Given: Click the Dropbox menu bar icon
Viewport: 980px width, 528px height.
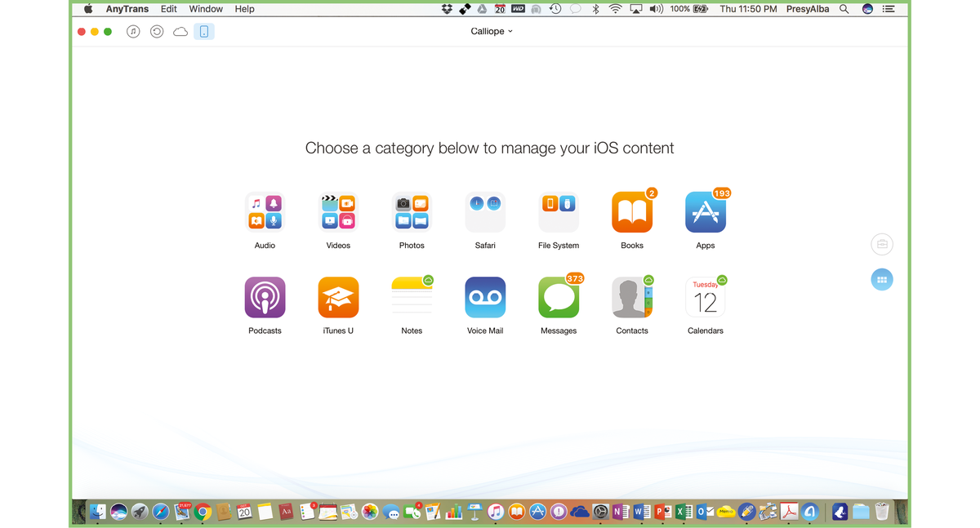Looking at the screenshot, I should coord(447,9).
